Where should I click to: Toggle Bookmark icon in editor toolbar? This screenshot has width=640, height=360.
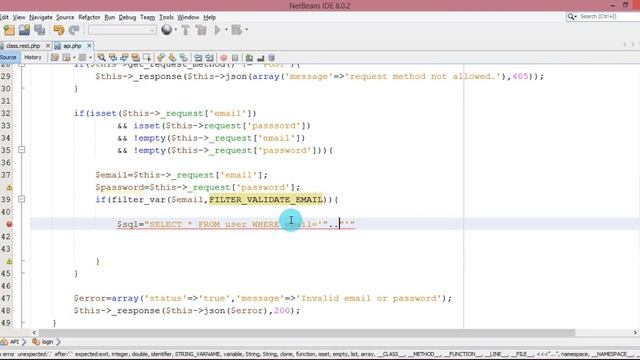(x=184, y=58)
